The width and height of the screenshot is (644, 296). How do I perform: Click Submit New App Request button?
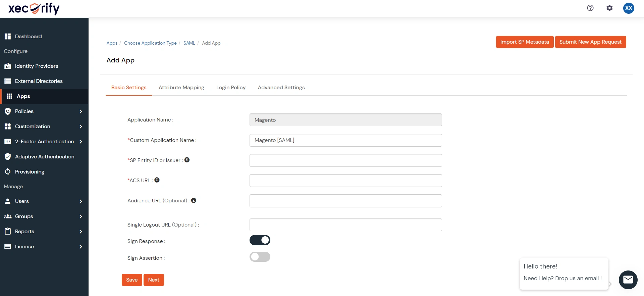pyautogui.click(x=590, y=42)
